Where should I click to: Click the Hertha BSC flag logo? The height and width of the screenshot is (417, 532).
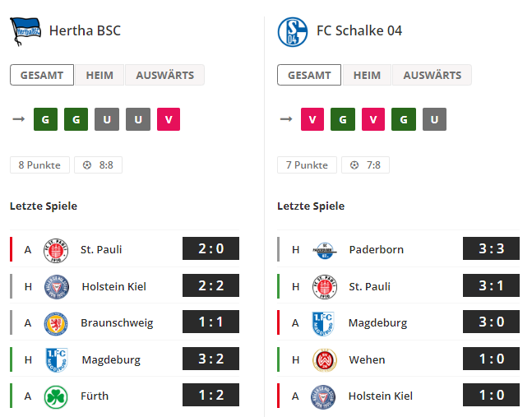tap(25, 31)
